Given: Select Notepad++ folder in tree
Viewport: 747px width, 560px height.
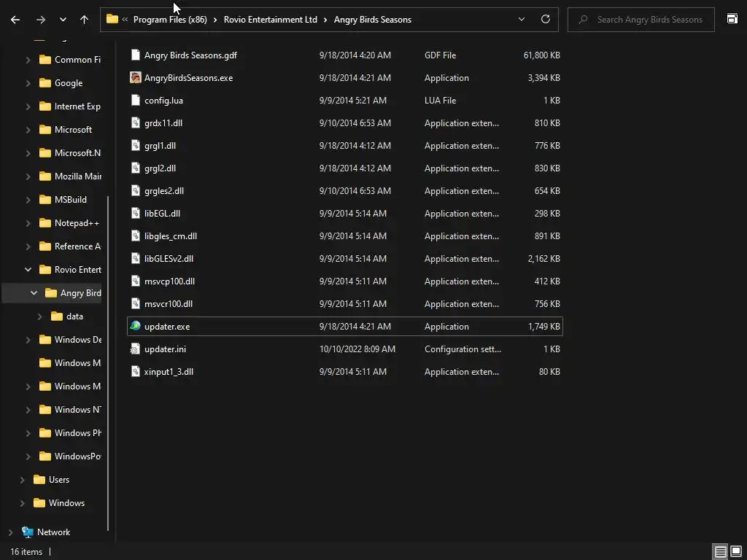Looking at the screenshot, I should click(69, 223).
